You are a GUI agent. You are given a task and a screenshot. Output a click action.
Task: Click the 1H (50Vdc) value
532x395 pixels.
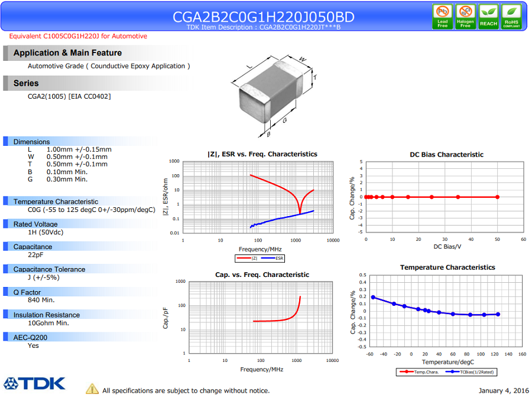click(46, 233)
